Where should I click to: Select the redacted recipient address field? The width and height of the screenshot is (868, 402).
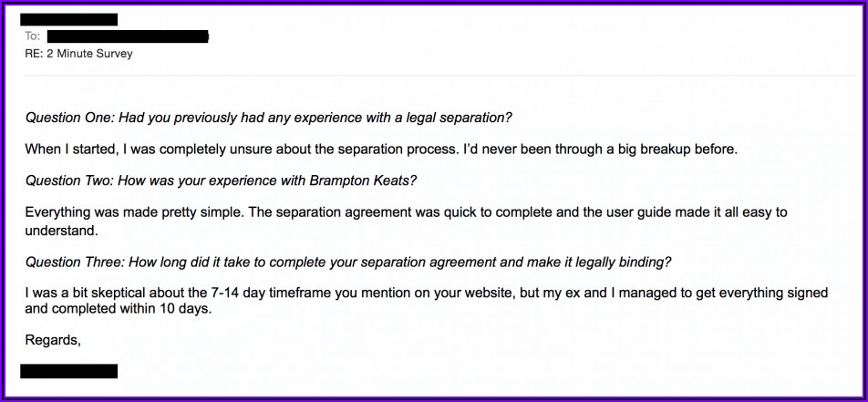click(128, 36)
